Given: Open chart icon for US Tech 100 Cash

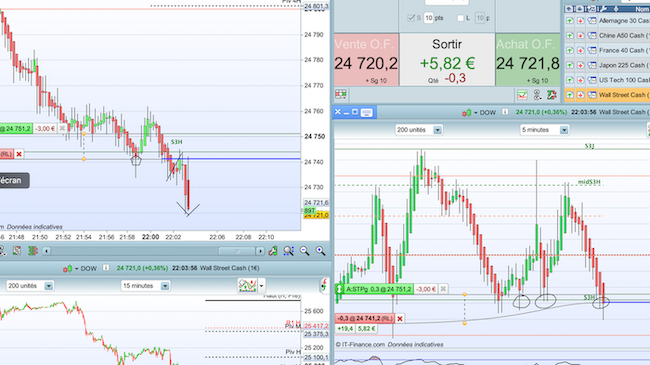Looking at the screenshot, I should (x=592, y=80).
